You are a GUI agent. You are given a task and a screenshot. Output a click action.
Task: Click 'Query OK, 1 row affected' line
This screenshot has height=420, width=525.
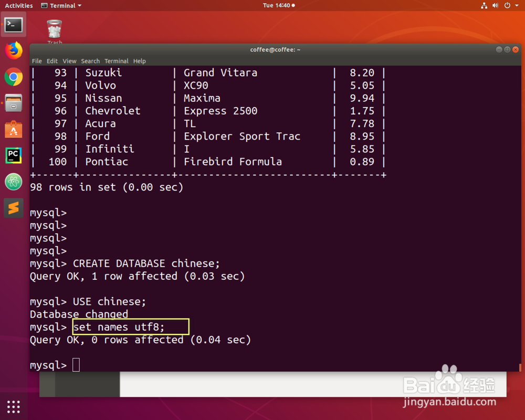[x=137, y=276]
